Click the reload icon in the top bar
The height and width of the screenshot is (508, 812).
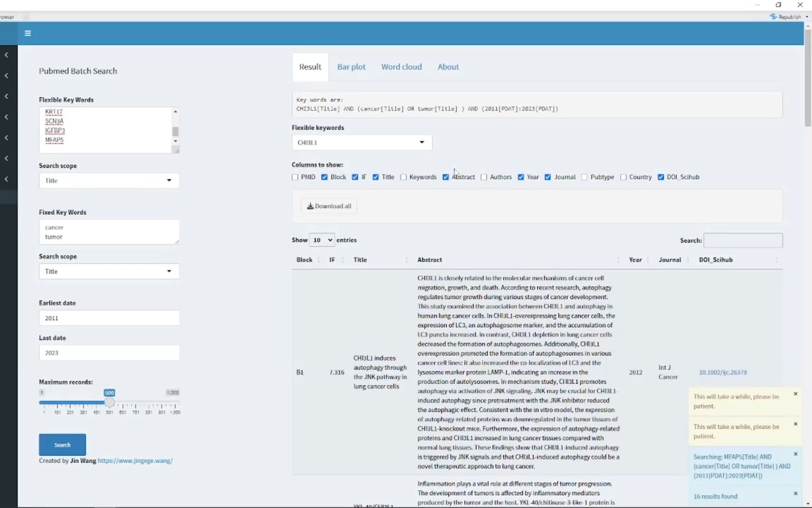pos(26,16)
